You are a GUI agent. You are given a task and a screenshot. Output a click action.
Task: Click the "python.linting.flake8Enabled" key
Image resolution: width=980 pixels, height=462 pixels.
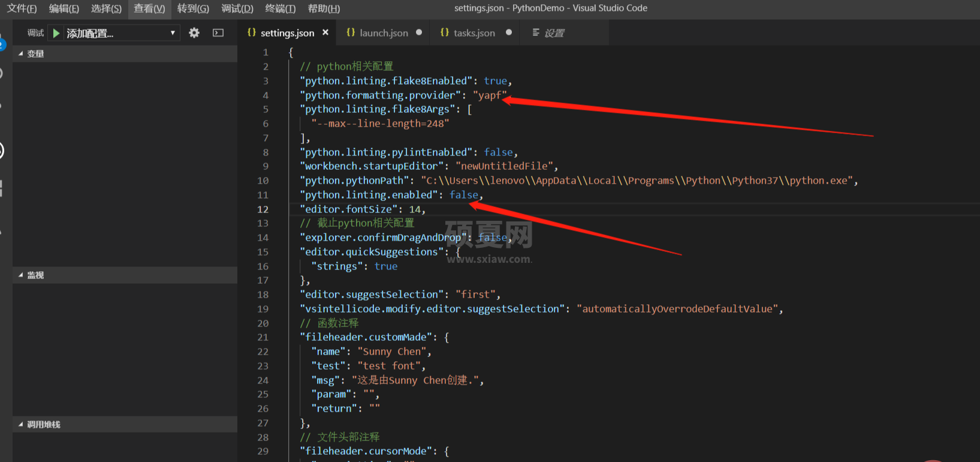[x=386, y=81]
